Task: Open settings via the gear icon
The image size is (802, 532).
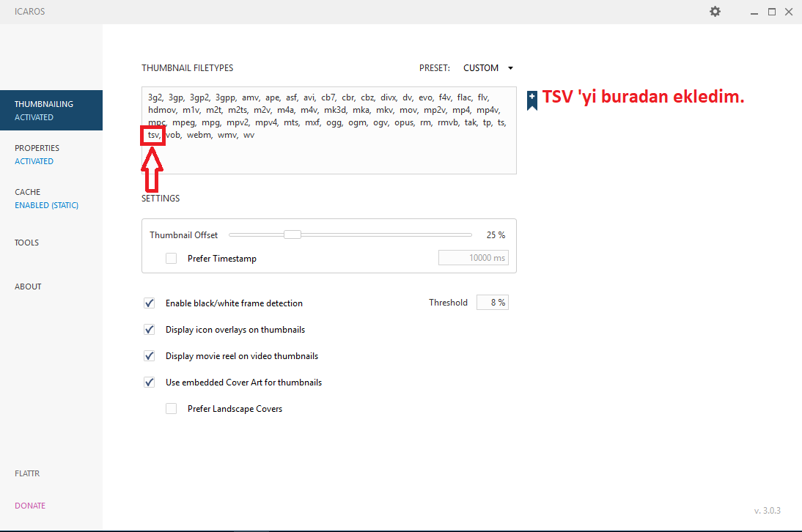Action: click(x=715, y=11)
